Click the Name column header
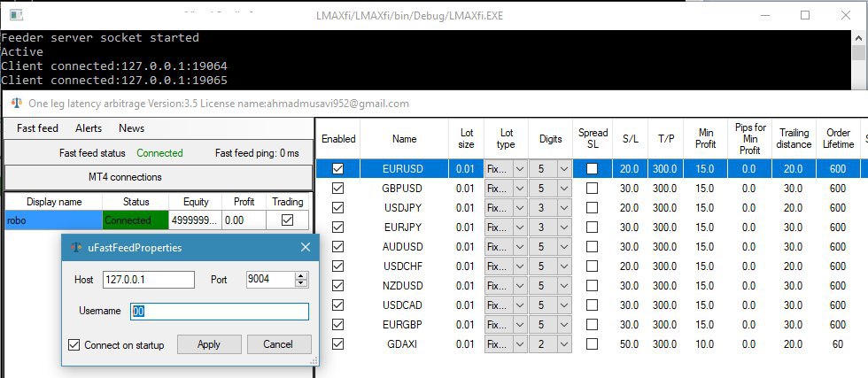This screenshot has width=868, height=378. coord(404,139)
